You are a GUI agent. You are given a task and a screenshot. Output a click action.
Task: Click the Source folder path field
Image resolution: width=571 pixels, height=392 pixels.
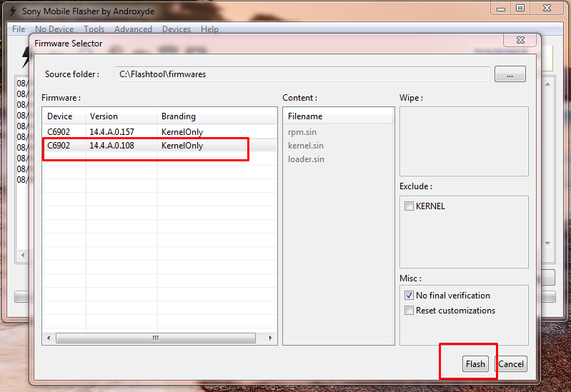(x=302, y=74)
